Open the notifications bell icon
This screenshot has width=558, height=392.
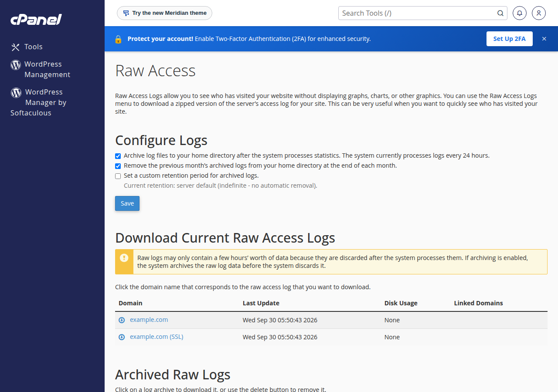520,13
